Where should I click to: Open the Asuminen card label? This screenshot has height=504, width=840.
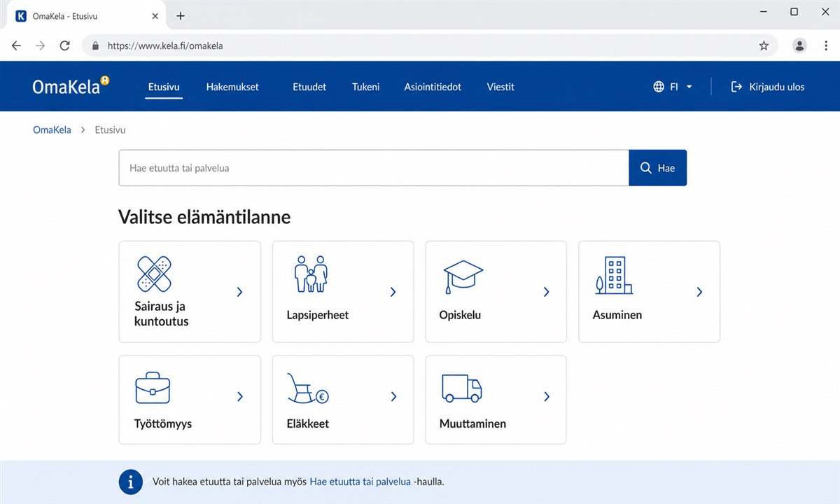click(617, 315)
